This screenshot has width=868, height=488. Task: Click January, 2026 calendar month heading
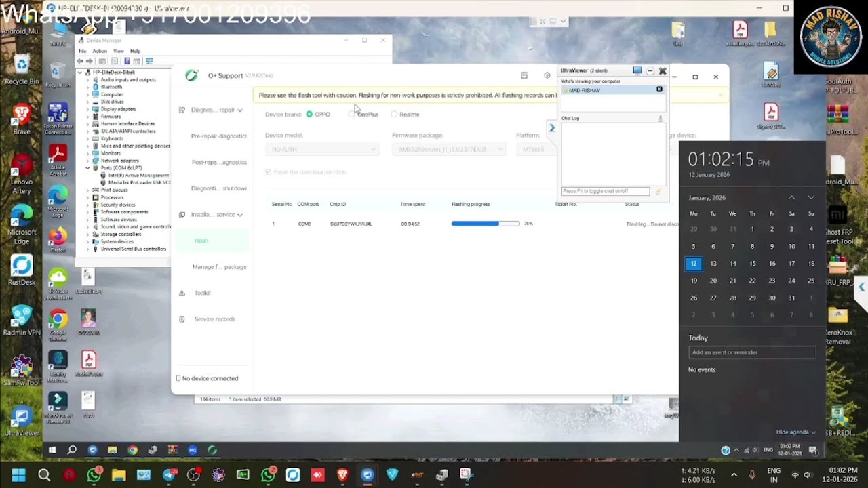click(x=707, y=198)
